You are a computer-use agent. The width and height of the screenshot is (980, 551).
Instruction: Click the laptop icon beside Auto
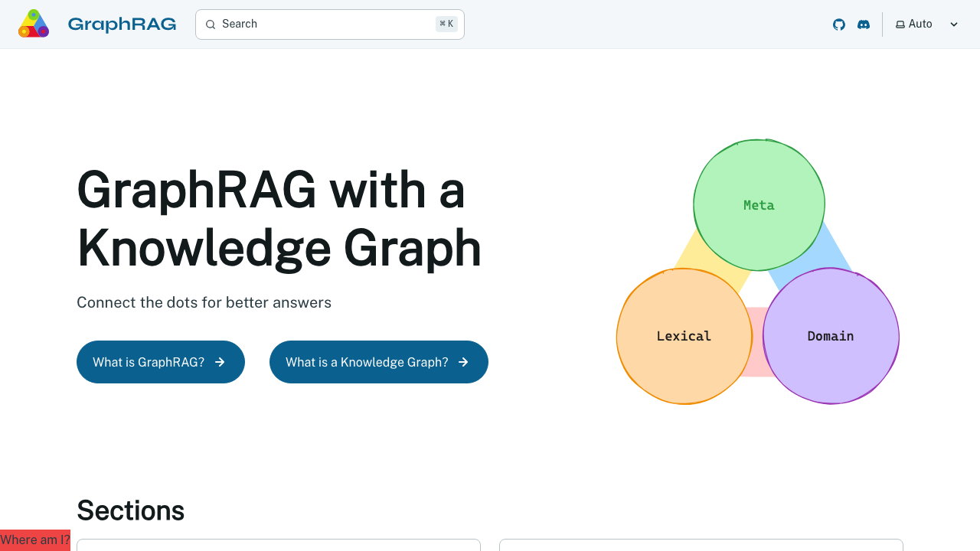pos(900,24)
